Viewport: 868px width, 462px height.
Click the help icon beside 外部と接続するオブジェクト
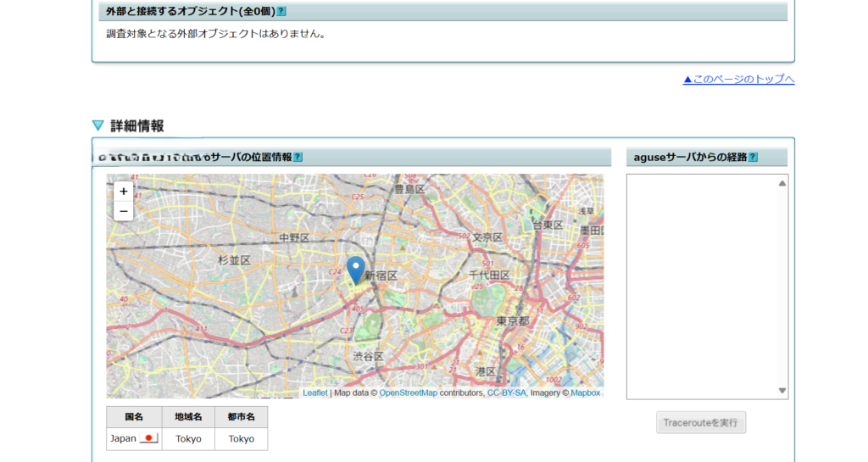click(x=281, y=11)
